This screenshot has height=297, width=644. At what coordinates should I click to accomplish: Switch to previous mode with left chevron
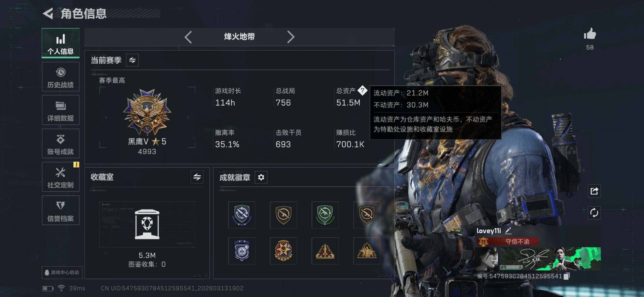pyautogui.click(x=188, y=37)
